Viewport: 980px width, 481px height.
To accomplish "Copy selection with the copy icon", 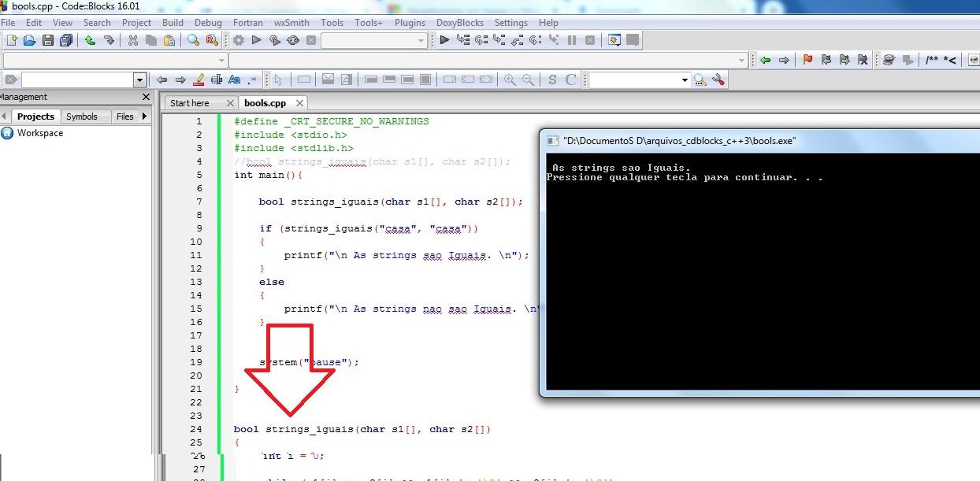I will click(151, 40).
